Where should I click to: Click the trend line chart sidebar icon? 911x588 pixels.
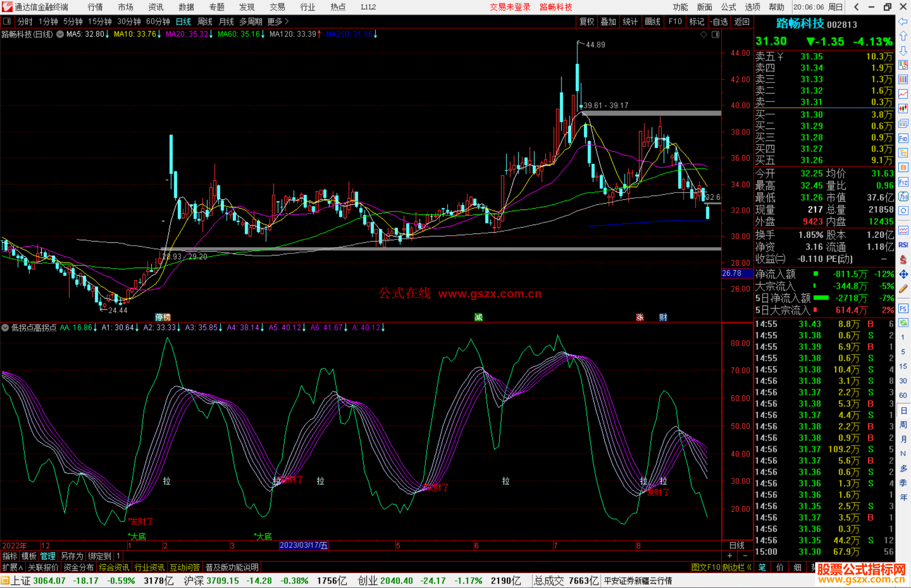903,94
